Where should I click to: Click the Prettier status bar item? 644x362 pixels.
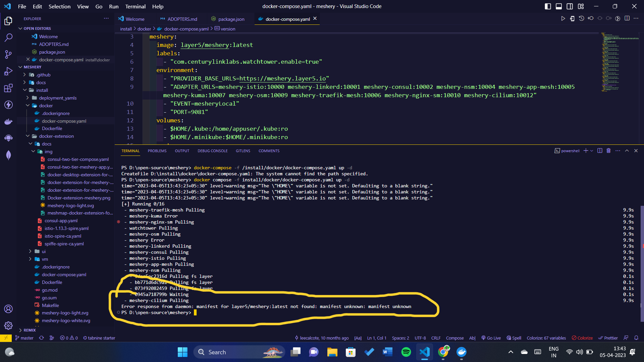[x=608, y=338]
